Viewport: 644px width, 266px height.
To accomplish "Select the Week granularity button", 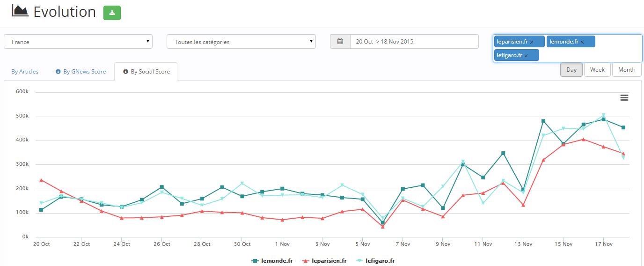I will point(597,70).
